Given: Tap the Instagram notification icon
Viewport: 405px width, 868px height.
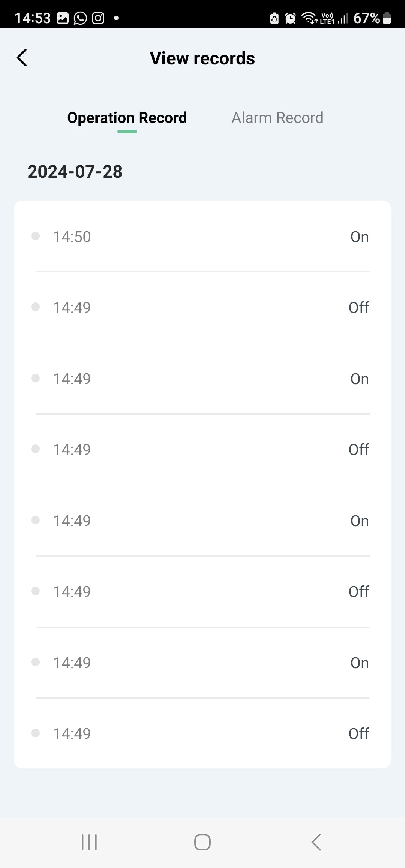Looking at the screenshot, I should (98, 18).
